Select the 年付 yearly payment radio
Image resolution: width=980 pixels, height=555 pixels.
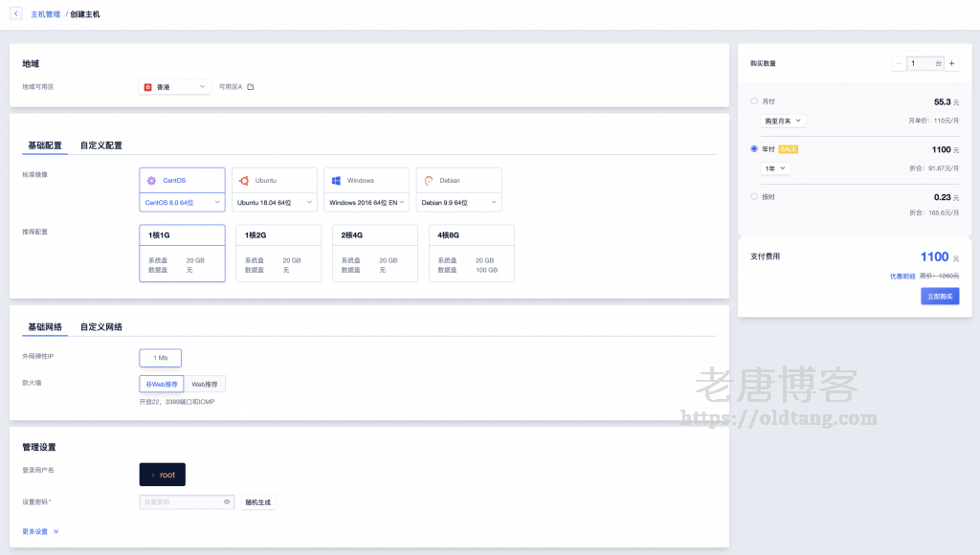(x=754, y=149)
